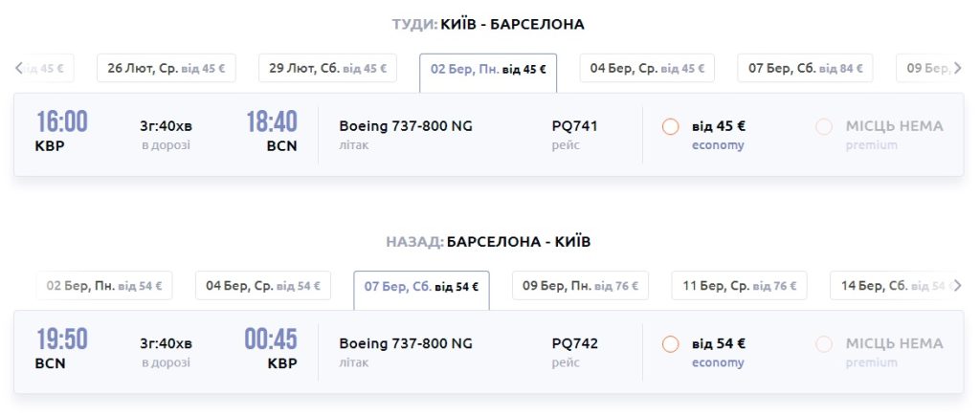The width and height of the screenshot is (980, 415).
Task: Choose return date 02 Бер, Пн. 54 €
Action: [104, 286]
